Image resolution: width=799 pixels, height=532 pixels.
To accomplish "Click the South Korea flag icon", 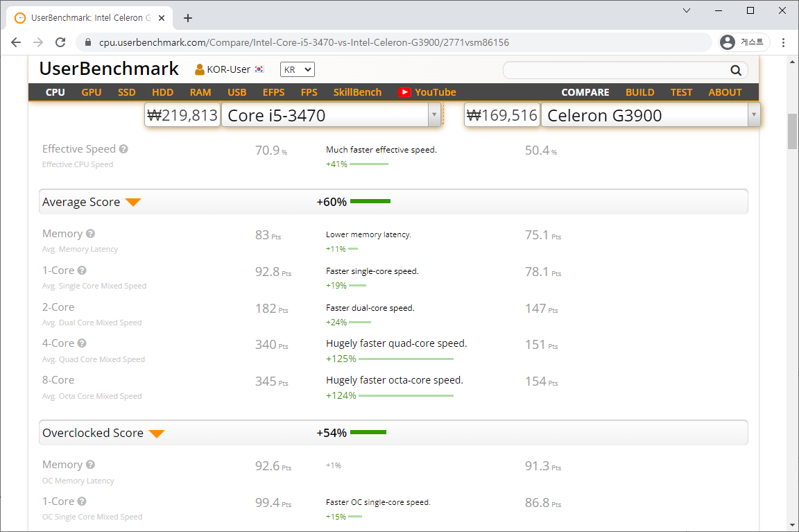I will click(259, 69).
